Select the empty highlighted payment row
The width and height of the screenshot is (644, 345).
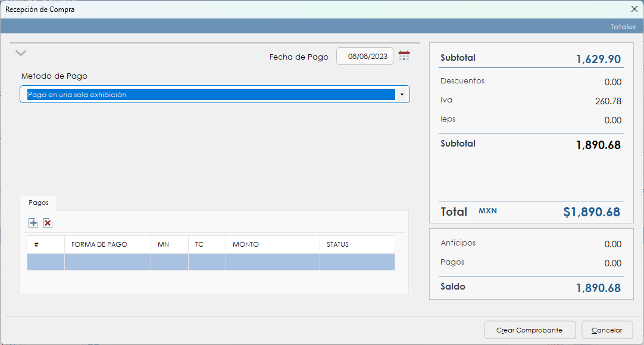211,262
